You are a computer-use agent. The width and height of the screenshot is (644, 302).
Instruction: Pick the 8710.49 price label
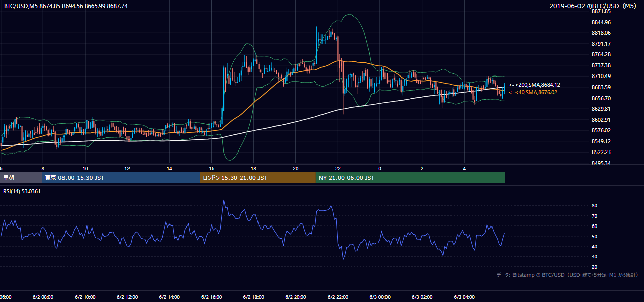(602, 76)
